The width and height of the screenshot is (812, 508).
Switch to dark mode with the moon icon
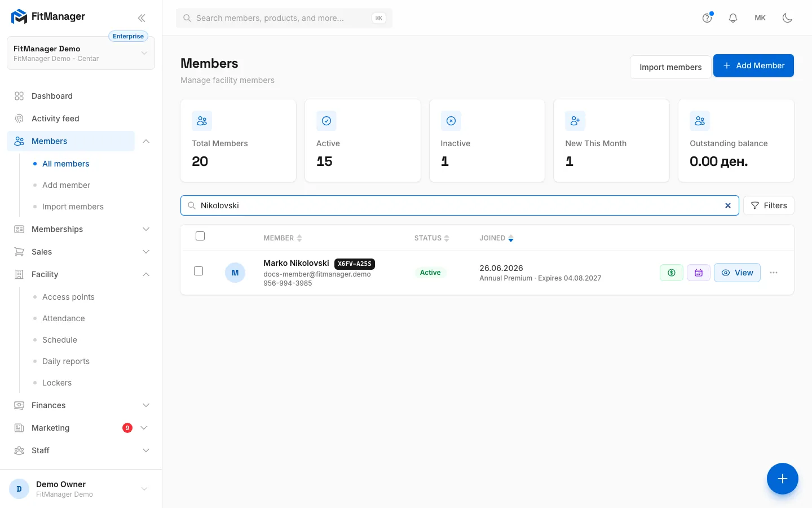(x=788, y=18)
